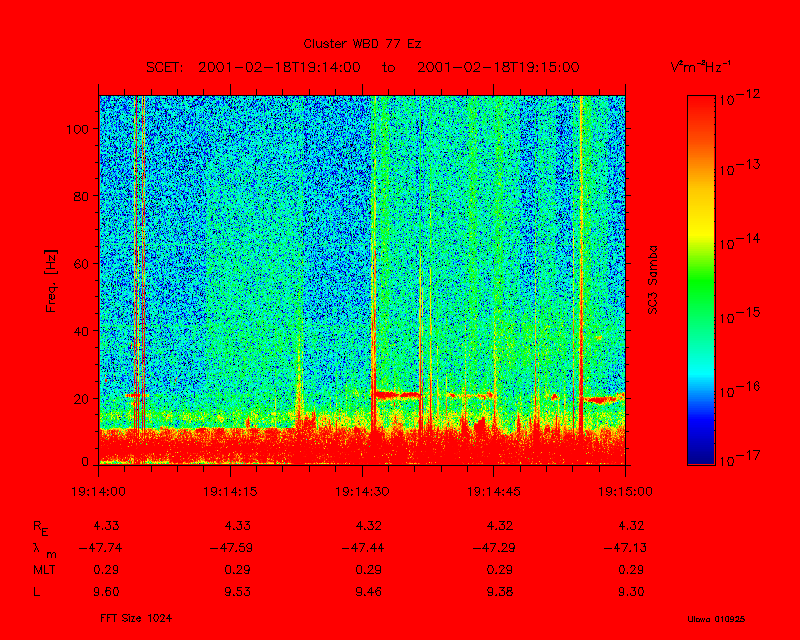Click the L value 9.60
Screen dimensions: 800x640
coord(105,592)
